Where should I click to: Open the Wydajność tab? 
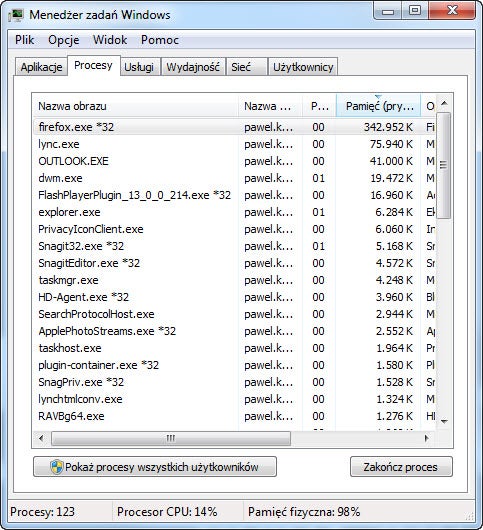click(193, 67)
